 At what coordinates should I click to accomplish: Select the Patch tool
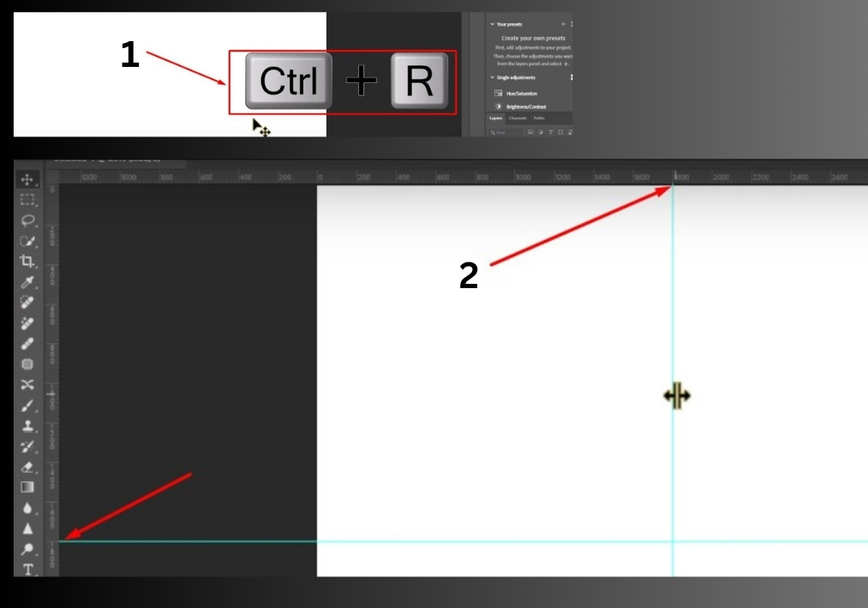(x=27, y=364)
